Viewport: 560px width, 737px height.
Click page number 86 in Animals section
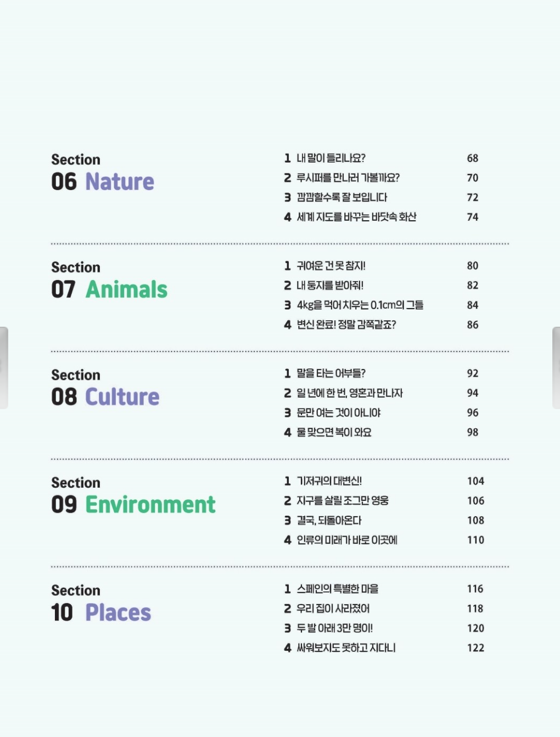coord(472,325)
